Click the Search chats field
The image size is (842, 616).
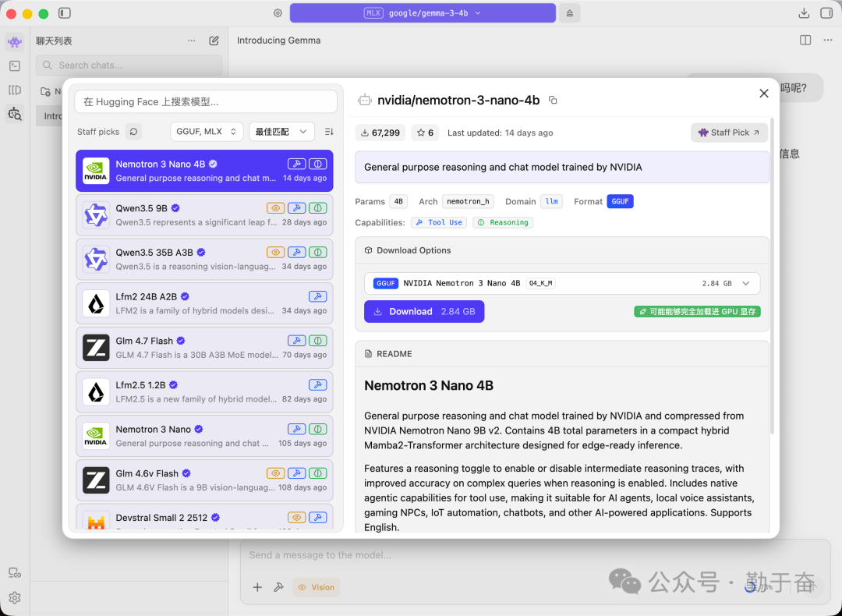click(129, 65)
